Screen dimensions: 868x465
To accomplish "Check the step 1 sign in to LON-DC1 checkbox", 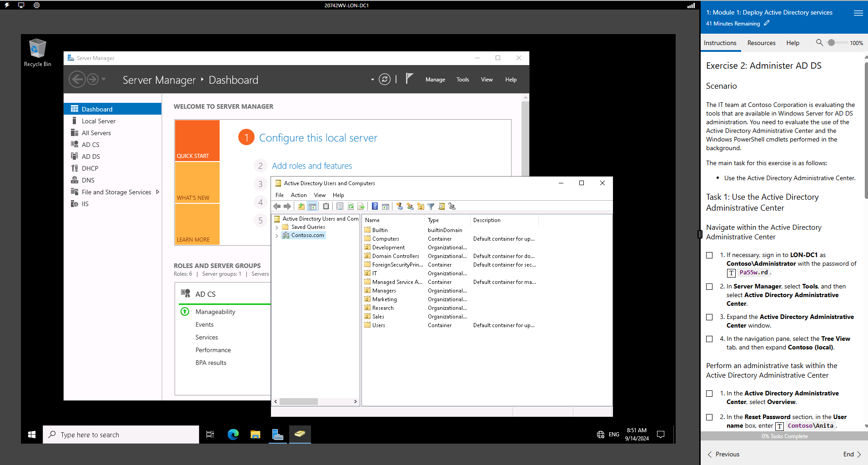I will [x=709, y=255].
